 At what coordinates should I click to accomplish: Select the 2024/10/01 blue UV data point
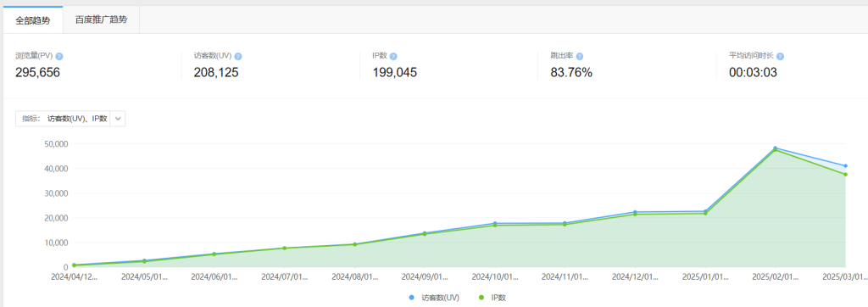[x=495, y=223]
